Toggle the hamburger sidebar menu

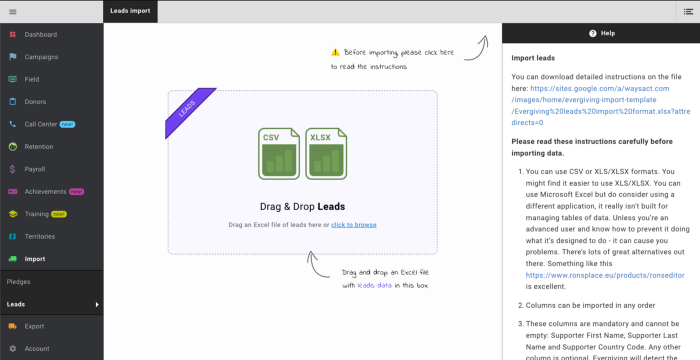pyautogui.click(x=13, y=12)
